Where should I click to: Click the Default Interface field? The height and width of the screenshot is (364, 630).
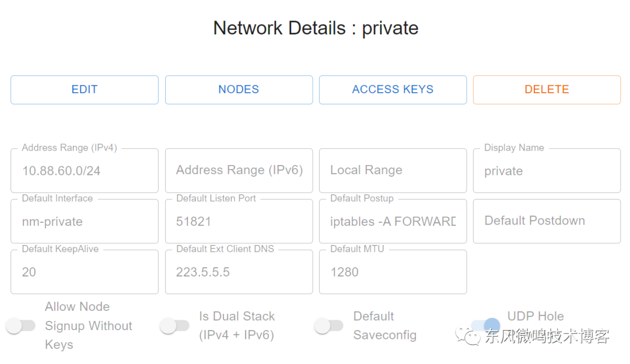[85, 221]
